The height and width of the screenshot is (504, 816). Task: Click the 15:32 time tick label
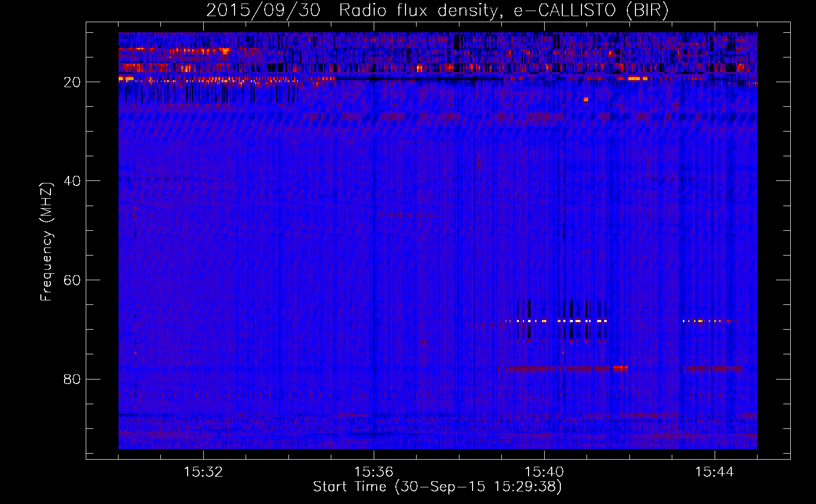(203, 472)
